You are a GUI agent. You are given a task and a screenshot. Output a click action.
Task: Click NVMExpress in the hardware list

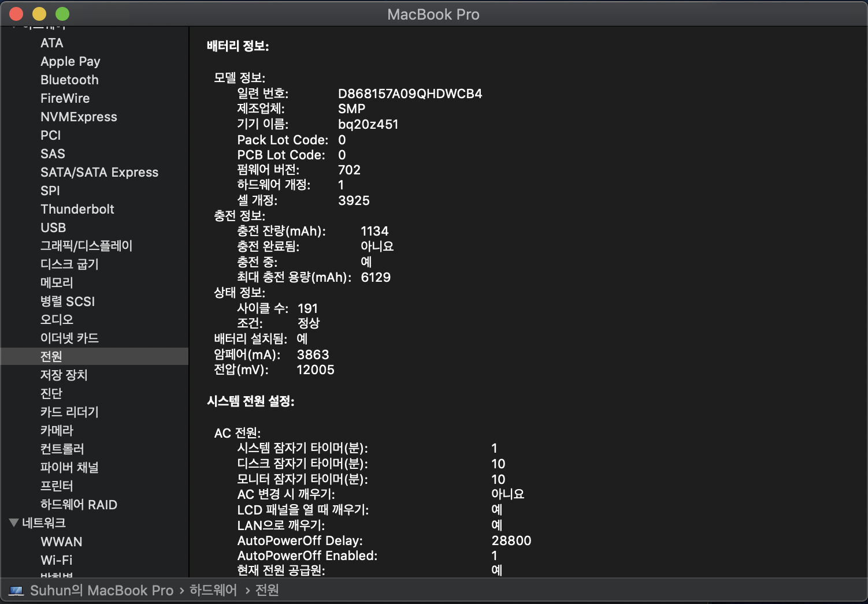pos(79,117)
